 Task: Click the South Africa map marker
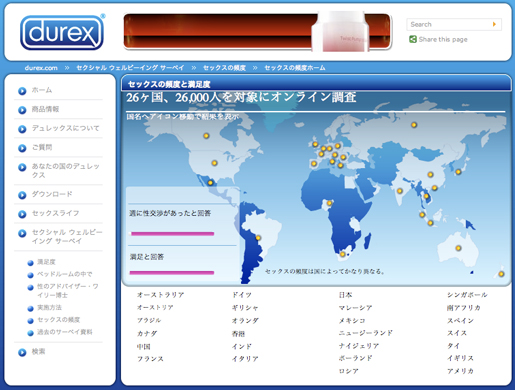click(x=342, y=254)
